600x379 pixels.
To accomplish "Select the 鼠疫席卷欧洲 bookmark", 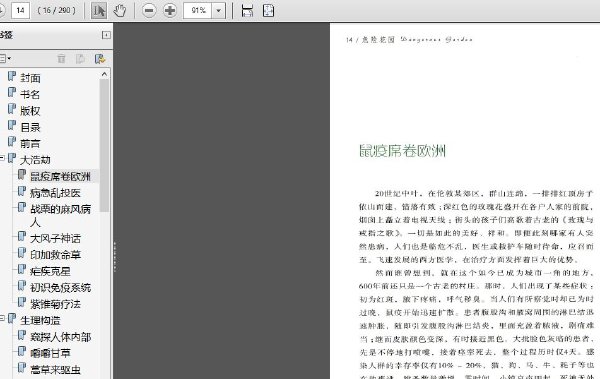I will (60, 176).
